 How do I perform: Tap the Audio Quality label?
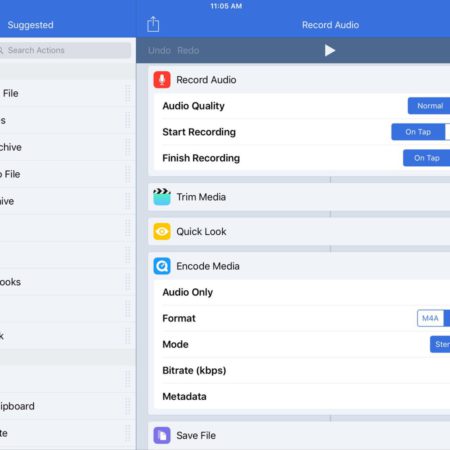[193, 106]
